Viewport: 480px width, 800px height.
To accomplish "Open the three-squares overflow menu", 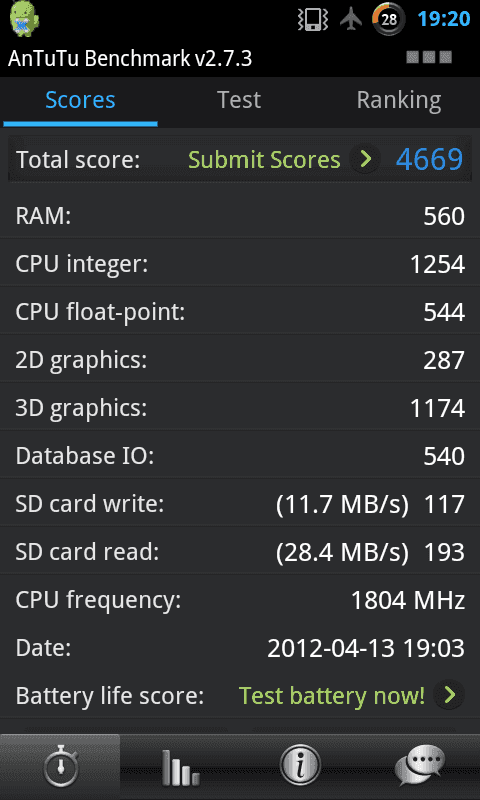I will click(429, 57).
